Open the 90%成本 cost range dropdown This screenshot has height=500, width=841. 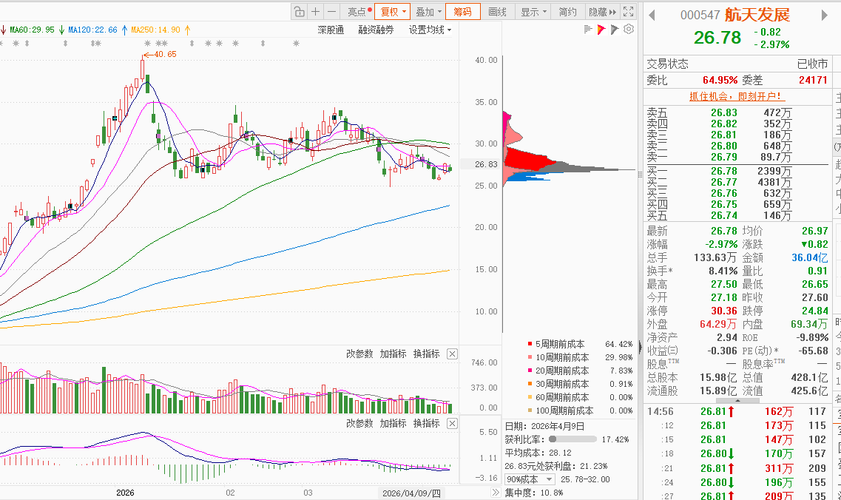[x=530, y=479]
